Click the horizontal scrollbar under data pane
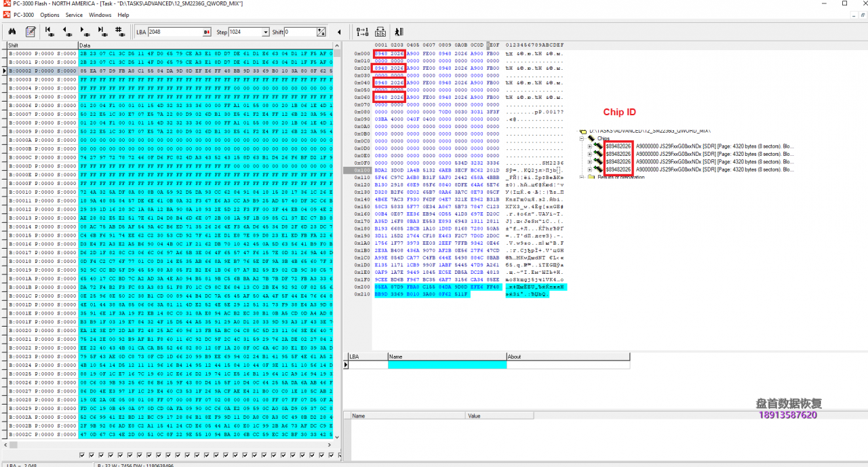The width and height of the screenshot is (868, 467). 170,445
